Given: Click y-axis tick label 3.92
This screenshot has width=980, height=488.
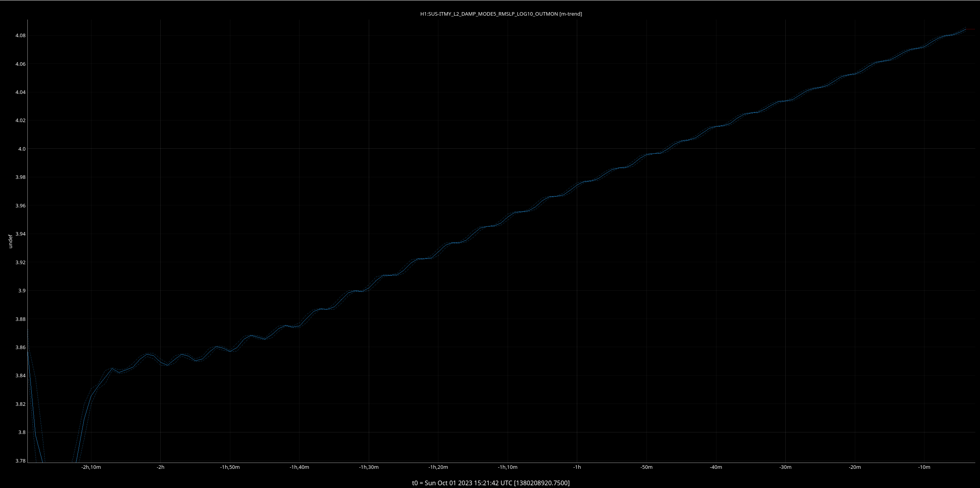Looking at the screenshot, I should 20,263.
